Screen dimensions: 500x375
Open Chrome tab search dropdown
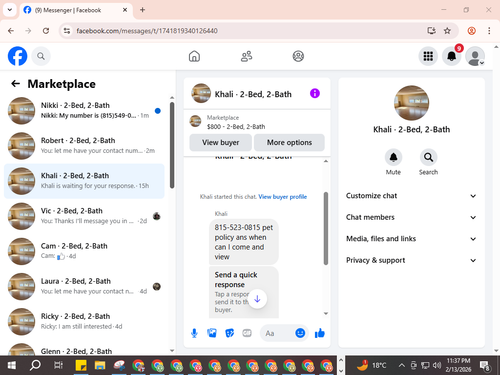coord(10,10)
